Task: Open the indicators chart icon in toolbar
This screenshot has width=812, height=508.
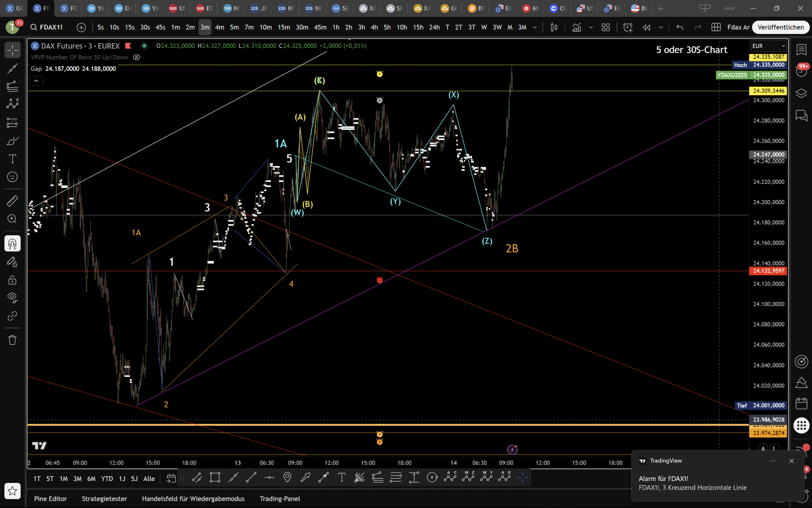Action: pyautogui.click(x=576, y=27)
